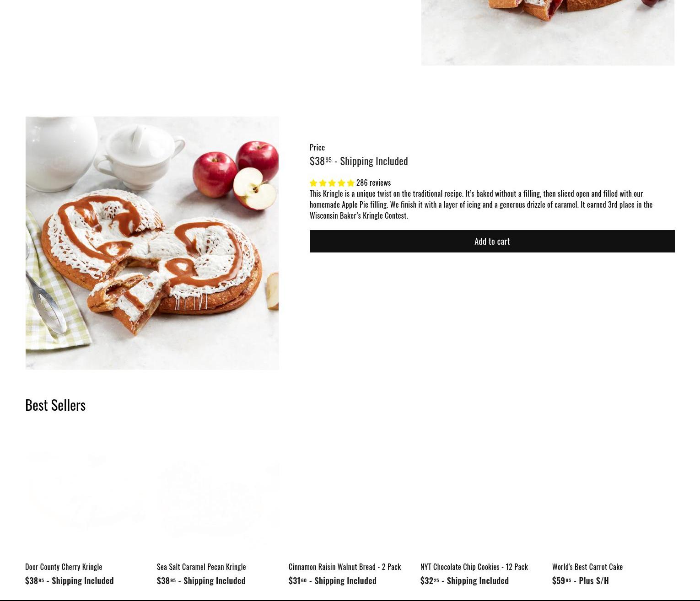
Task: Open World's Best Carrot Cake product
Action: pyautogui.click(x=587, y=567)
